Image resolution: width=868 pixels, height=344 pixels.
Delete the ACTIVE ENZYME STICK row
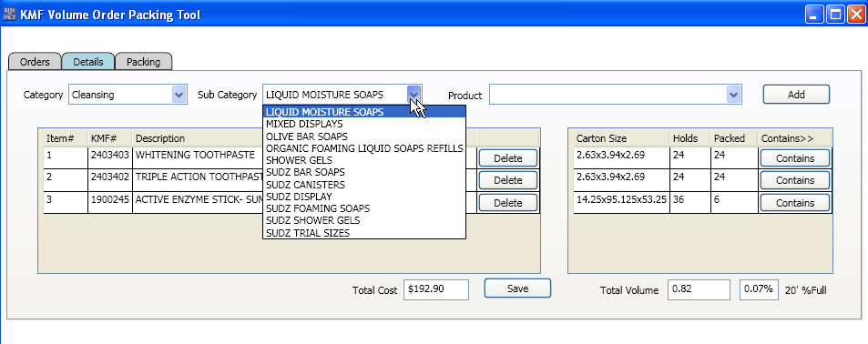click(x=507, y=203)
